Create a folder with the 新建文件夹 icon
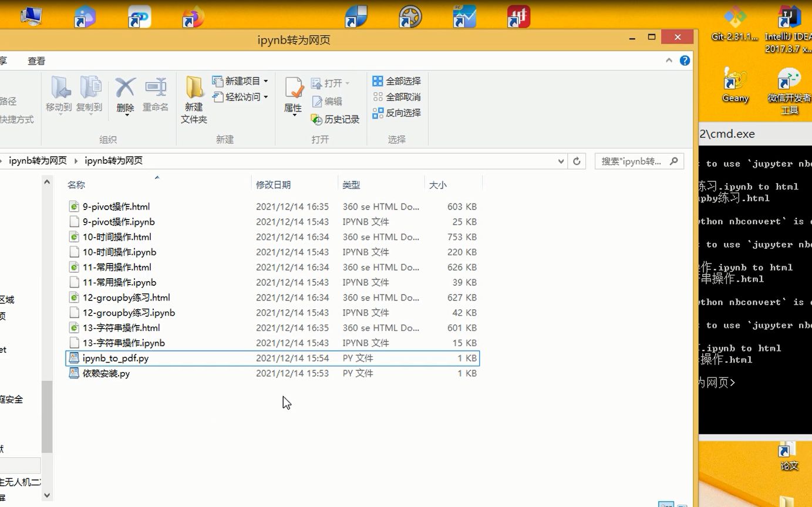This screenshot has width=812, height=507. (x=194, y=97)
